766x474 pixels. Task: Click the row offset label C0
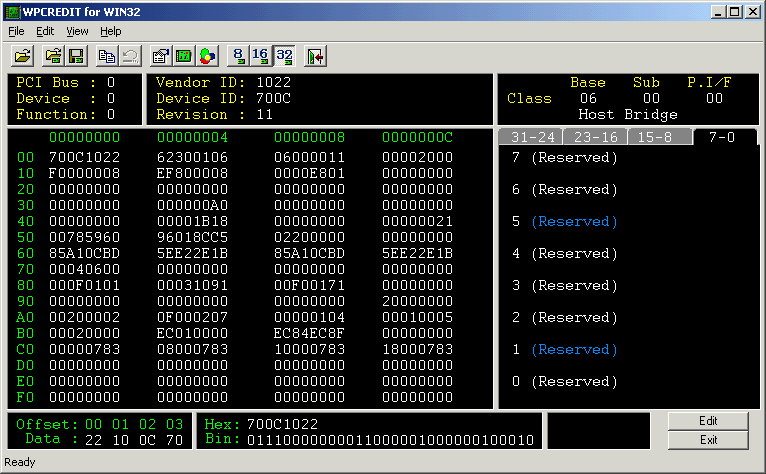point(25,349)
